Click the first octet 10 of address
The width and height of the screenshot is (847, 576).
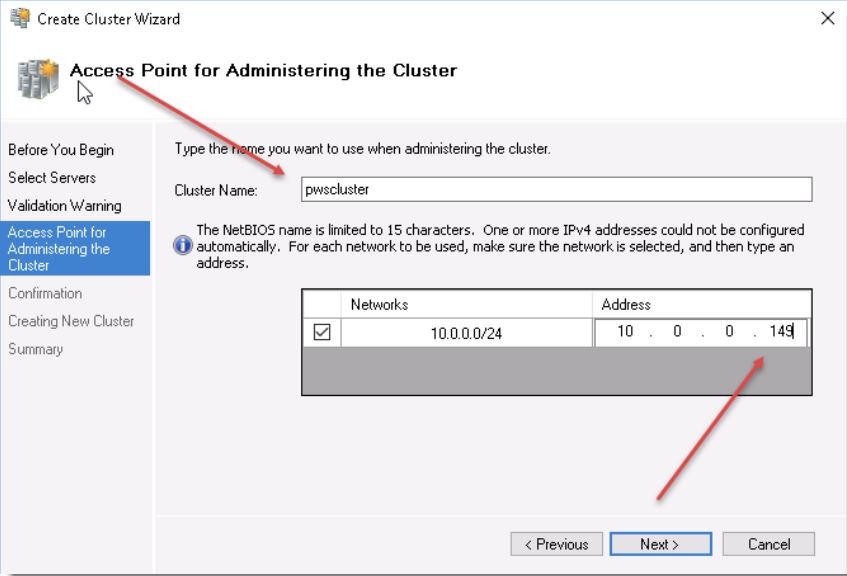click(625, 331)
